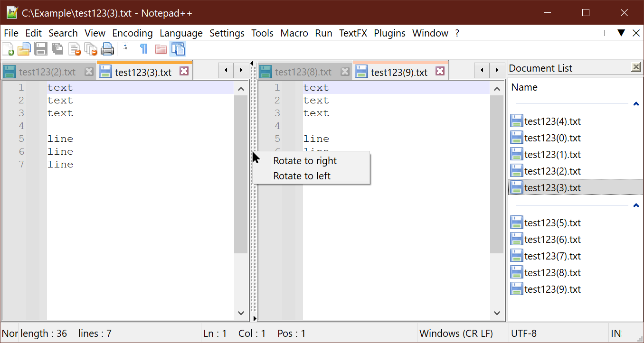Open the window list dropdown triangle in menu bar
The image size is (644, 343).
(621, 33)
